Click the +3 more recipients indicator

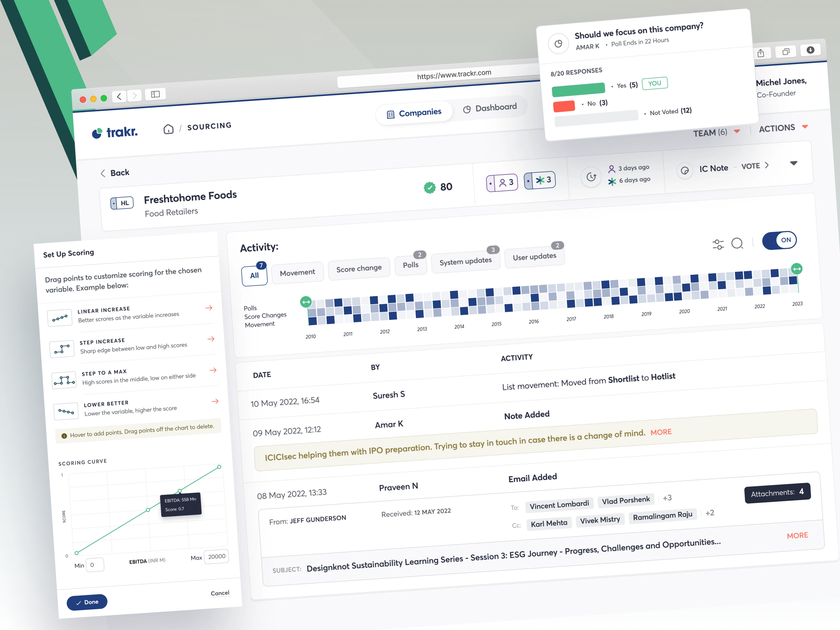click(667, 498)
